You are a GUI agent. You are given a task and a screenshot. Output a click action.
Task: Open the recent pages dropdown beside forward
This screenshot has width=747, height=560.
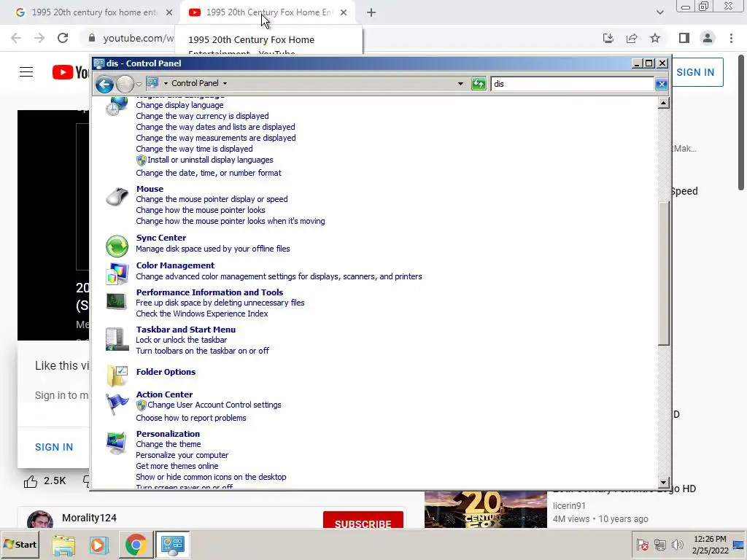pyautogui.click(x=139, y=85)
